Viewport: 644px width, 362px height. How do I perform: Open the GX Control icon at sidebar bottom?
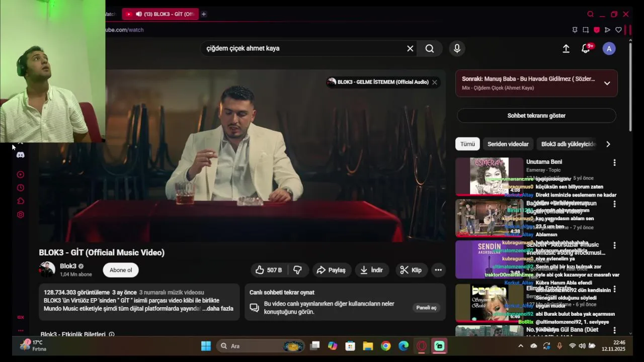pyautogui.click(x=21, y=317)
